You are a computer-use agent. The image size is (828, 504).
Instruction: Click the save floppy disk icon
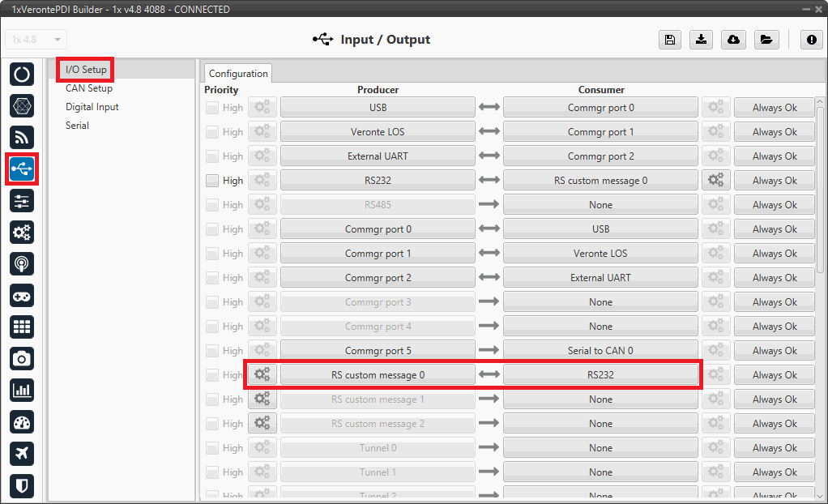tap(669, 40)
